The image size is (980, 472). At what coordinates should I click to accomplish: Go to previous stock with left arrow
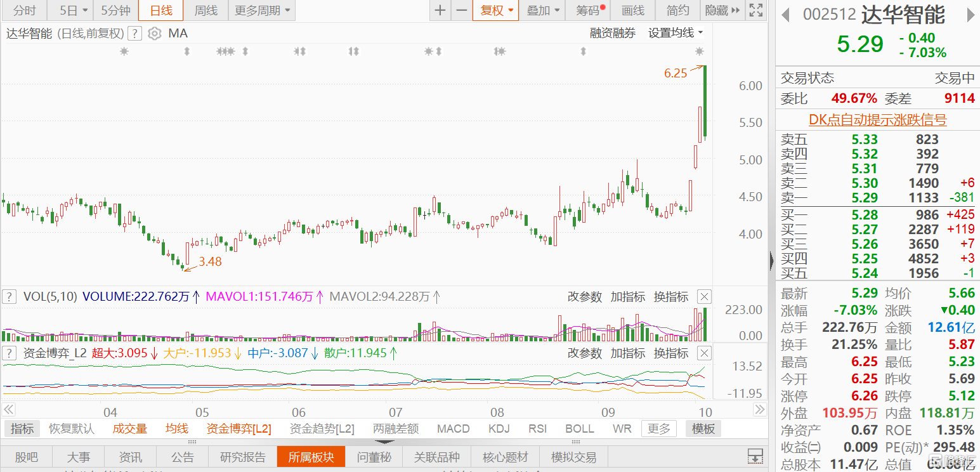[x=785, y=14]
